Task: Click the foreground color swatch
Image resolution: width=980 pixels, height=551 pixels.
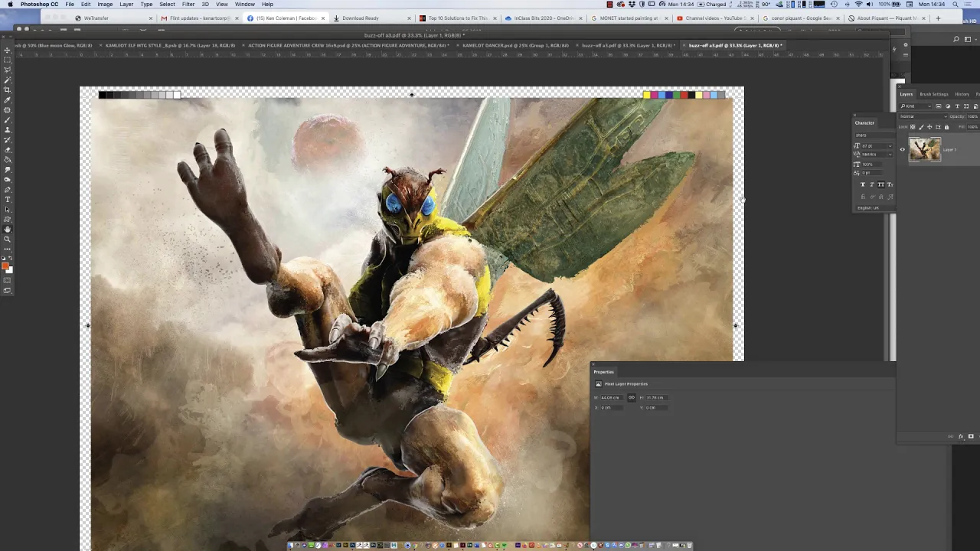Action: pyautogui.click(x=5, y=266)
